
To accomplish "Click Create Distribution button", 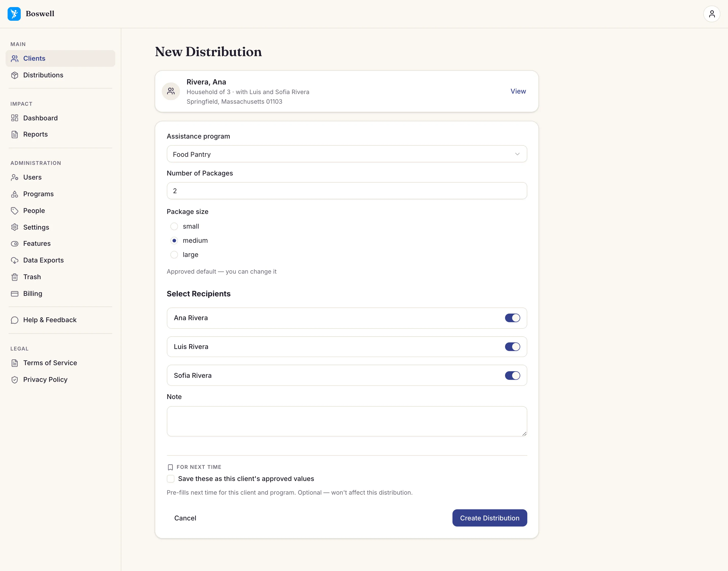I will [x=489, y=518].
